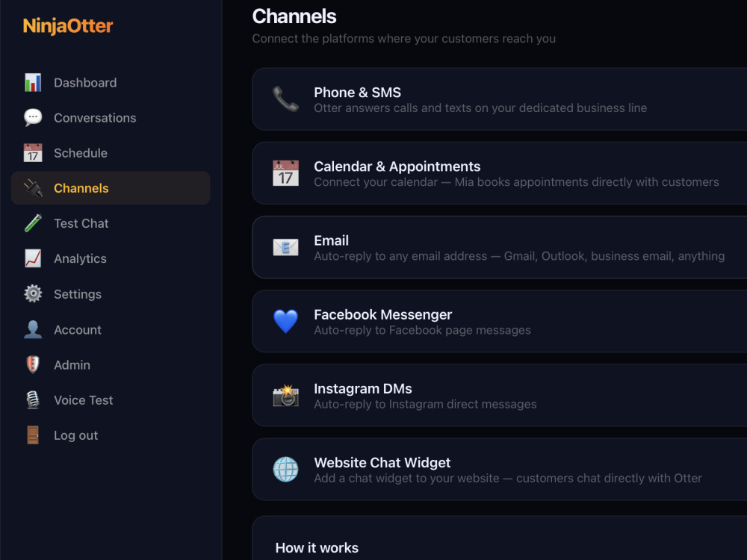The width and height of the screenshot is (747, 560).
Task: Click 'Auto-reply to any email address' description
Action: [519, 256]
